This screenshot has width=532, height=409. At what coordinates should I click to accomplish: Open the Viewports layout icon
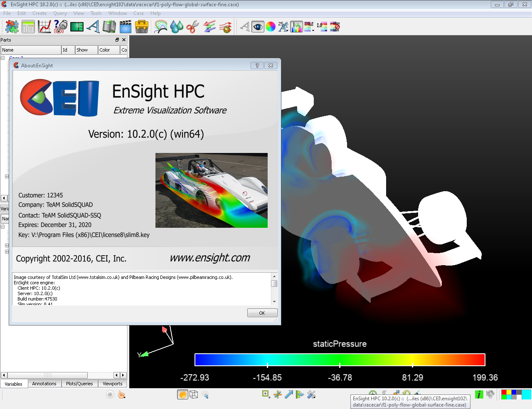click(77, 27)
